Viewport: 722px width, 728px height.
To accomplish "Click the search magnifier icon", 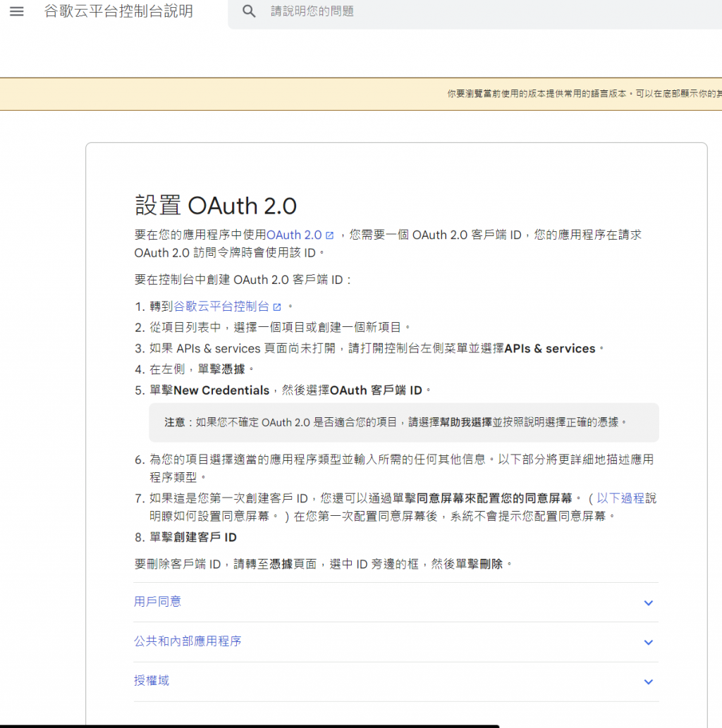I will click(x=249, y=11).
